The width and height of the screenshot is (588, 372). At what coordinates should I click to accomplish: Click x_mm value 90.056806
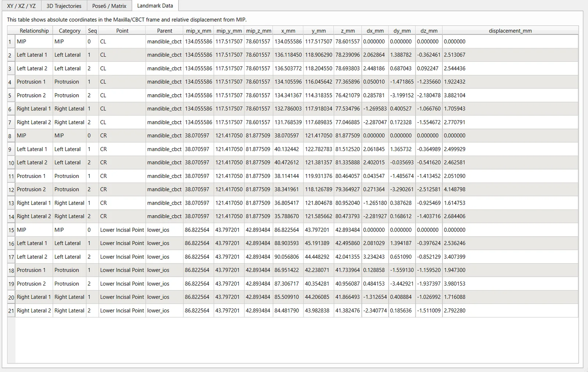pos(288,257)
